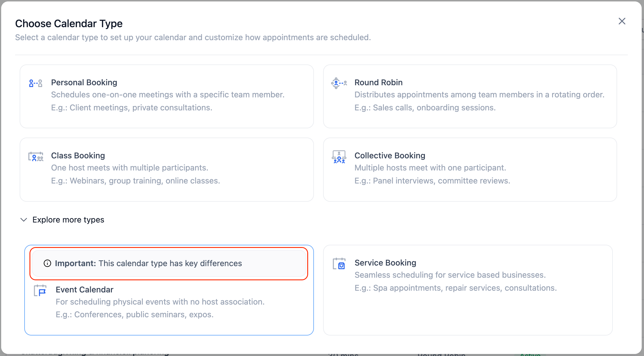This screenshot has height=356, width=644.
Task: Choose the Round Robin calendar type
Action: [x=378, y=83]
